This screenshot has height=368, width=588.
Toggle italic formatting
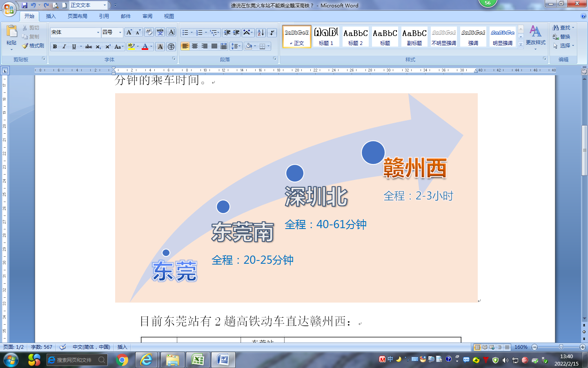[x=64, y=47]
